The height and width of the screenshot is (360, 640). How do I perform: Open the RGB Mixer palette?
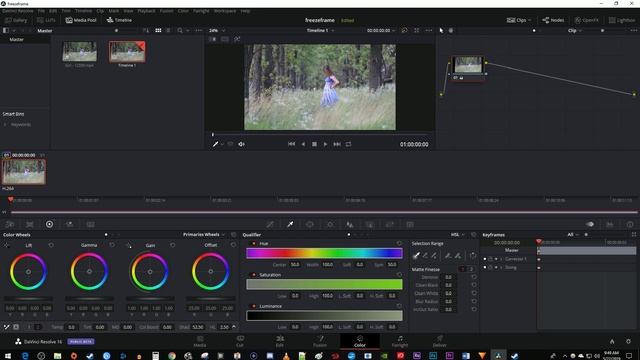click(x=70, y=224)
